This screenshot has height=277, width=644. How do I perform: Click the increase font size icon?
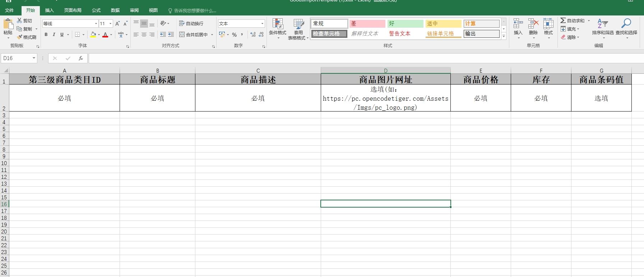point(117,23)
